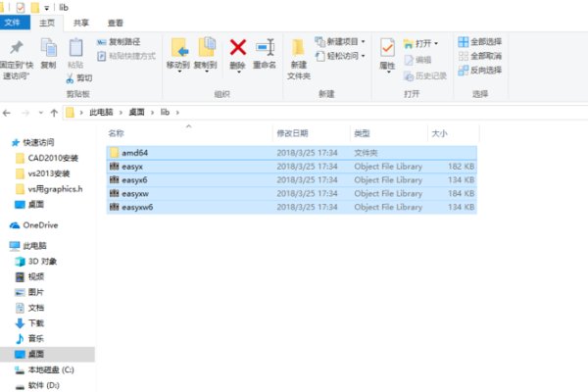This screenshot has height=392, width=588.
Task: Click the Forward navigation arrow
Action: pos(25,113)
